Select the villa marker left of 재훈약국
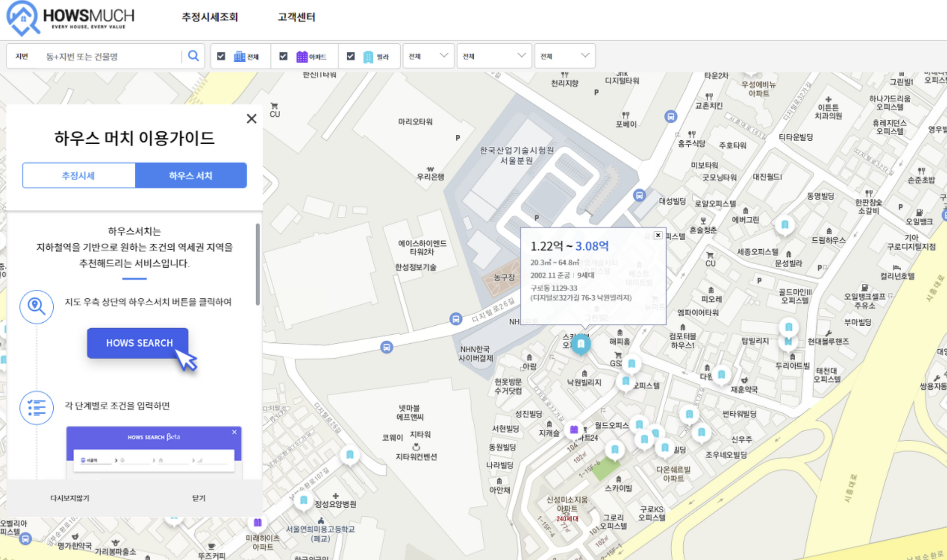This screenshot has width=947, height=560. [722, 374]
